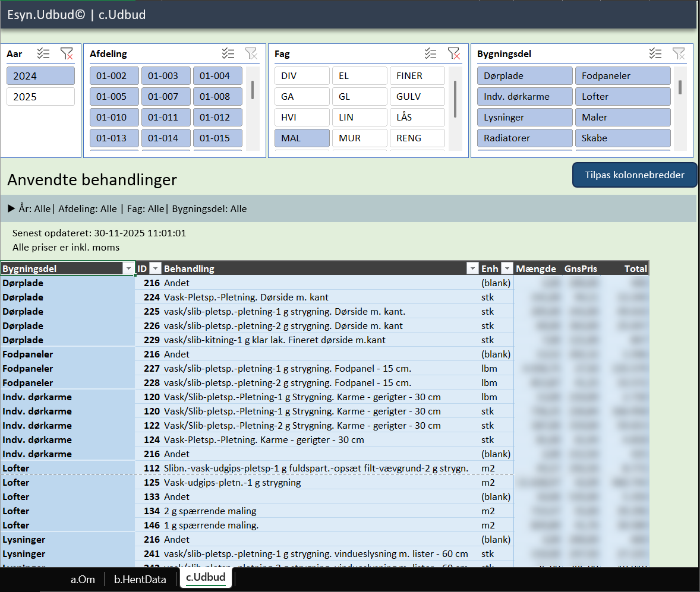Switch to a.Om sheet tab

pyautogui.click(x=83, y=579)
